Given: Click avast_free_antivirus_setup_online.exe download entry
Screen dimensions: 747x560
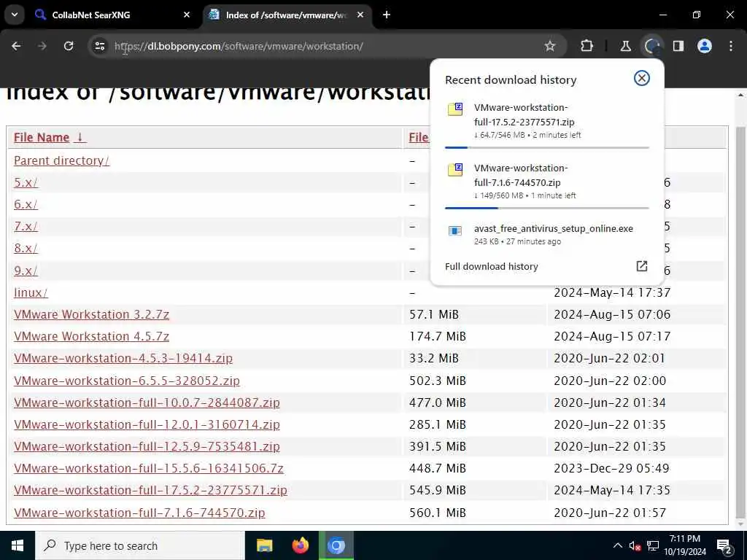Looking at the screenshot, I should click(x=547, y=234).
